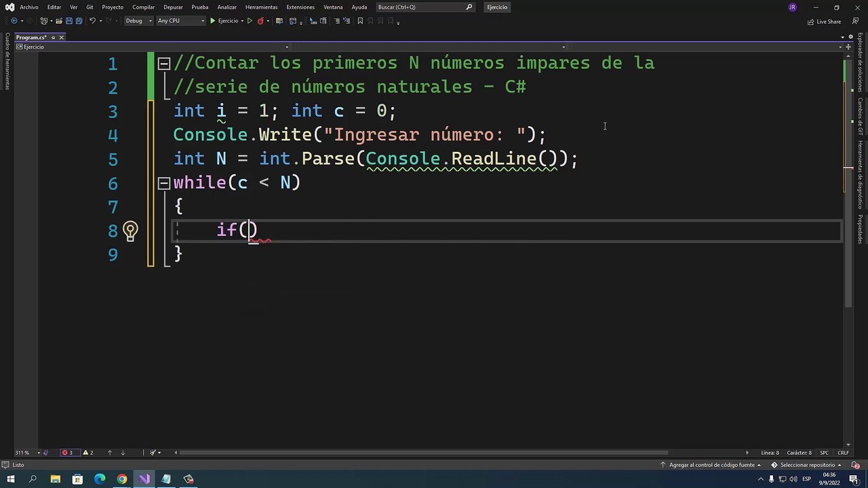Open the Editar menu
Screen dimensions: 868x488
click(x=54, y=7)
